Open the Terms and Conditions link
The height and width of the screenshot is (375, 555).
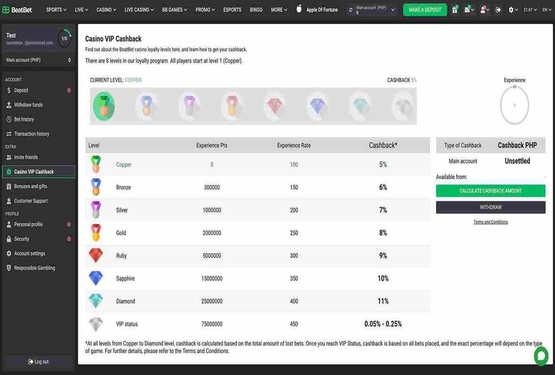pos(491,222)
